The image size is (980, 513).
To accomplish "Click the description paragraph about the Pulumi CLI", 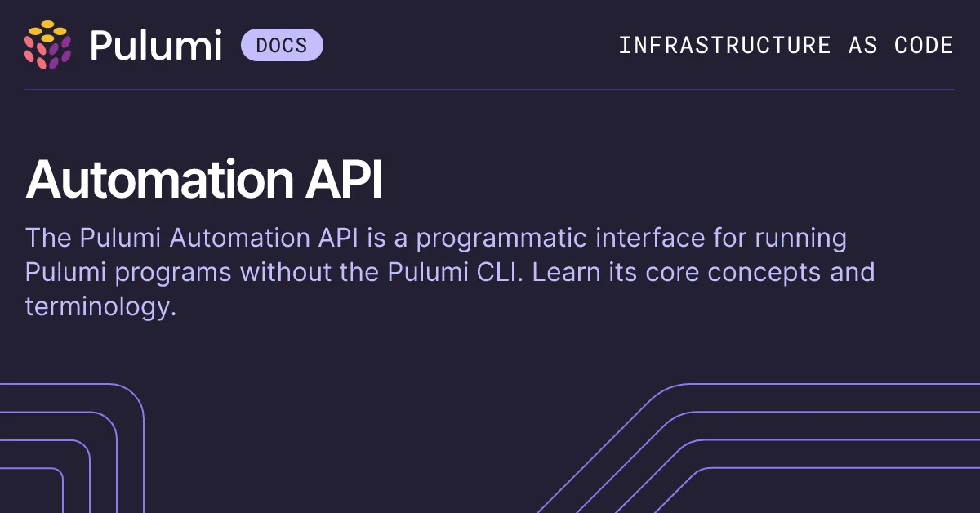I will [450, 273].
